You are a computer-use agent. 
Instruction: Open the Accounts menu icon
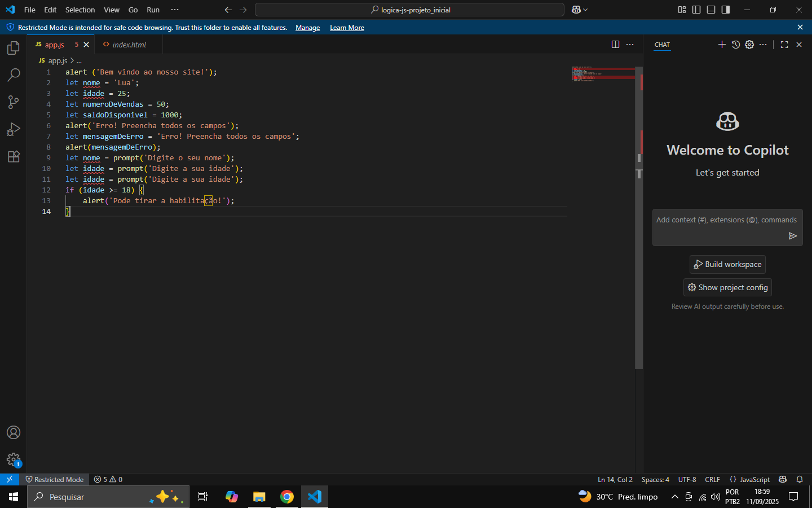(14, 432)
